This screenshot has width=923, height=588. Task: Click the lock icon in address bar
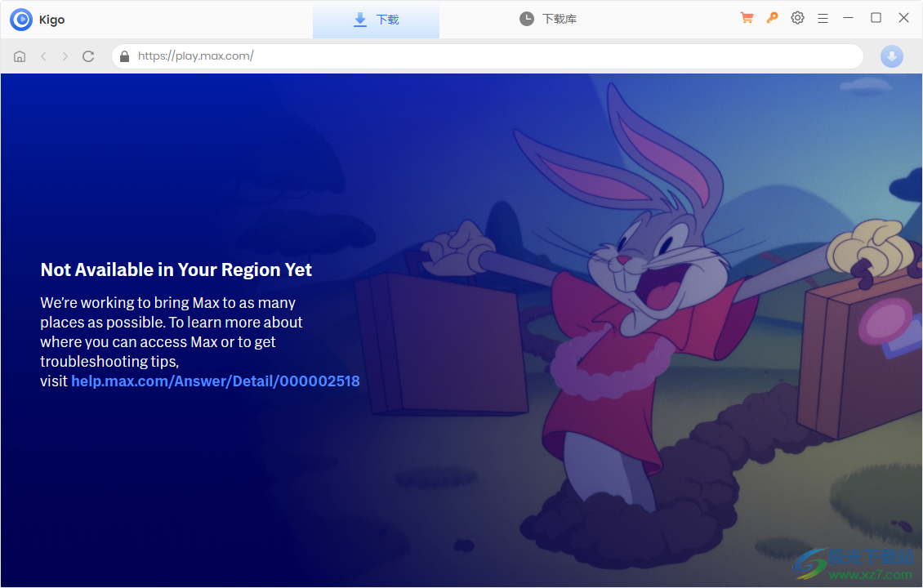(x=124, y=56)
